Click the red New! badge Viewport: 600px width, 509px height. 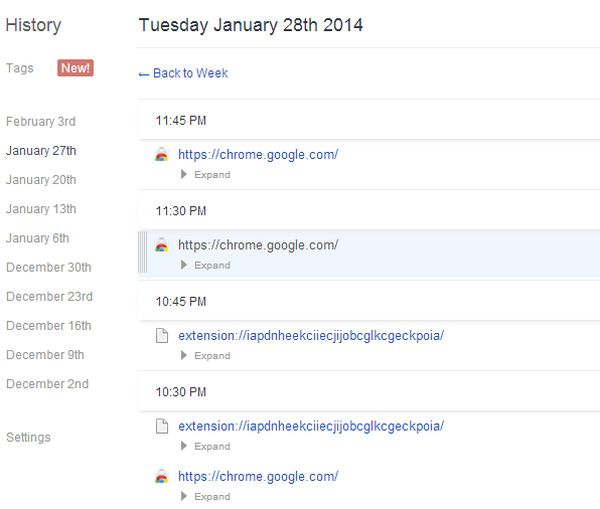pyautogui.click(x=75, y=68)
